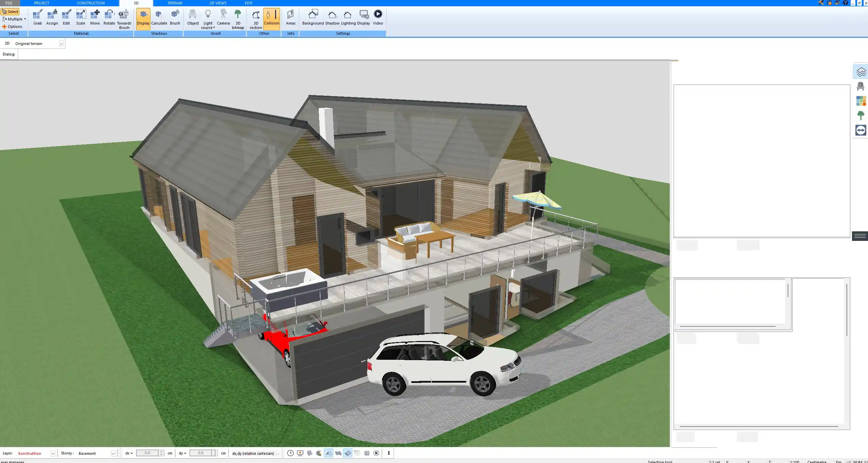
Task: Open the plants catalog in the sidebar
Action: (861, 115)
